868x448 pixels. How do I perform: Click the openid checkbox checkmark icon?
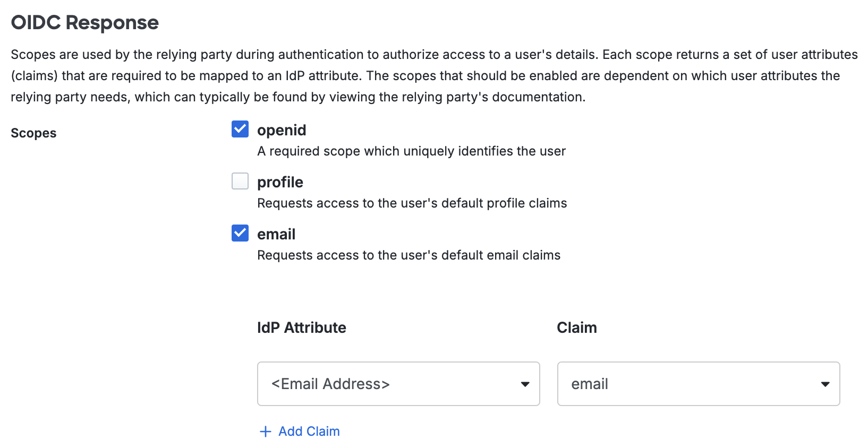point(240,129)
